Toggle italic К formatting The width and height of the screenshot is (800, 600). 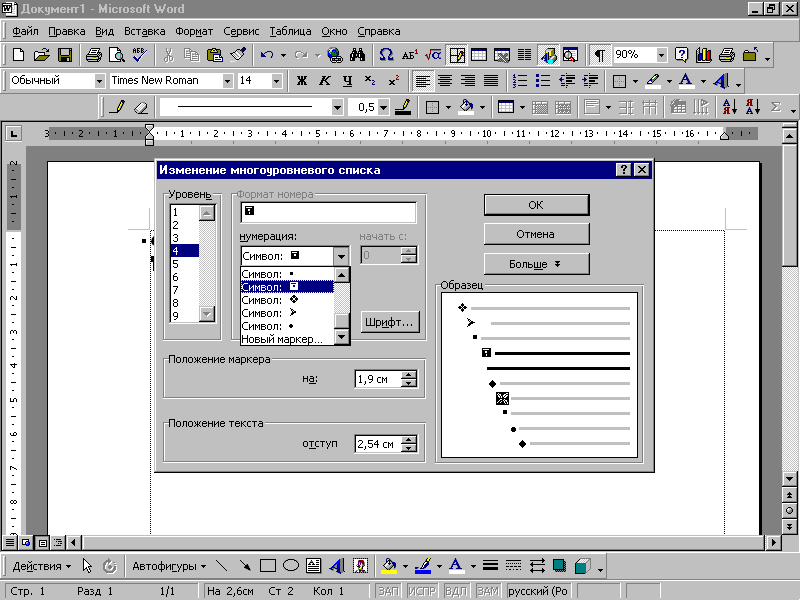coord(324,81)
